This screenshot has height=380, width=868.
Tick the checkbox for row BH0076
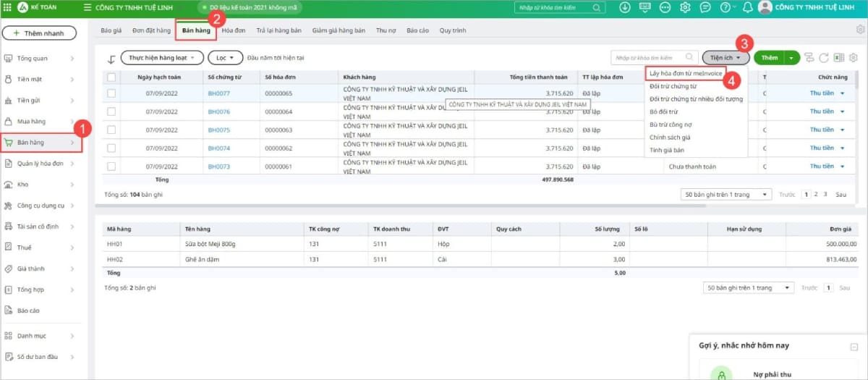[111, 111]
